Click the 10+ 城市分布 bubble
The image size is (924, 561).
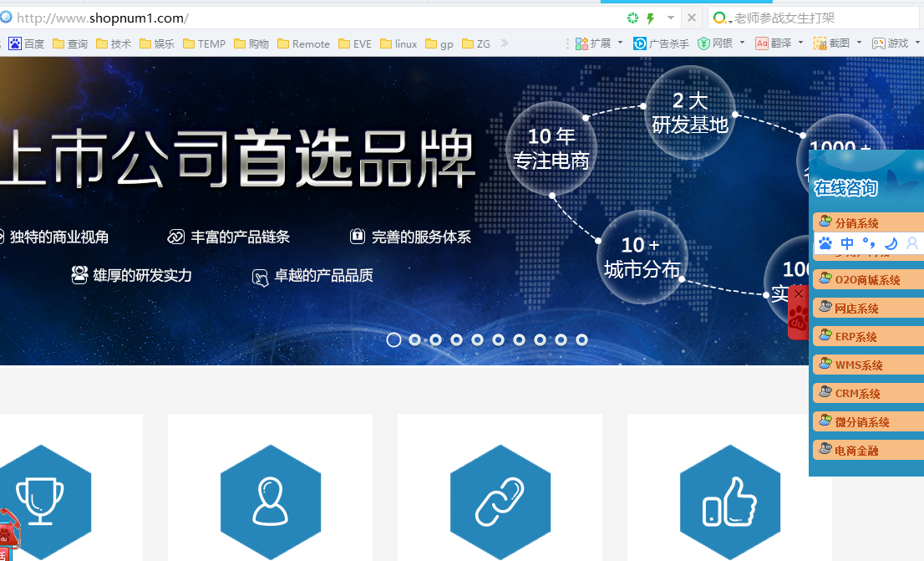[x=642, y=258]
